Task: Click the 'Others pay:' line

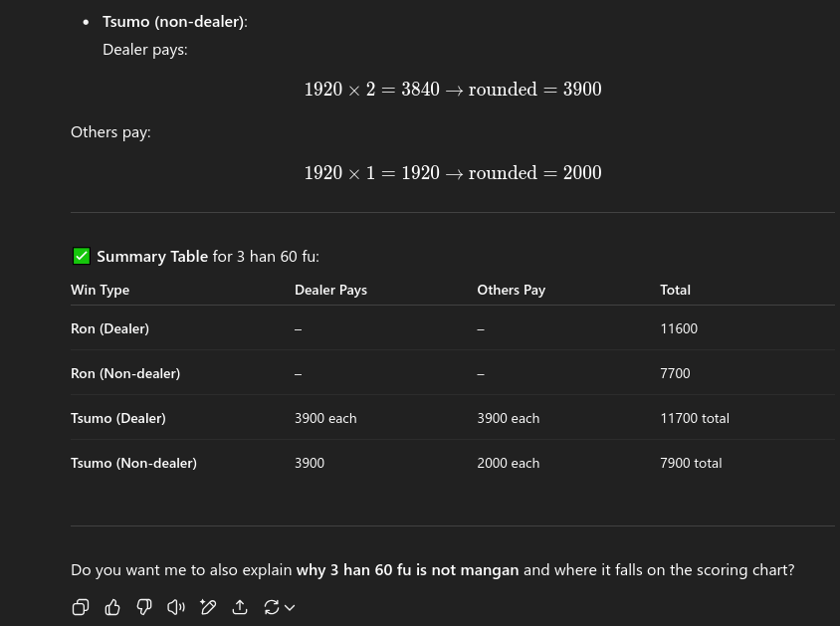Action: point(110,131)
